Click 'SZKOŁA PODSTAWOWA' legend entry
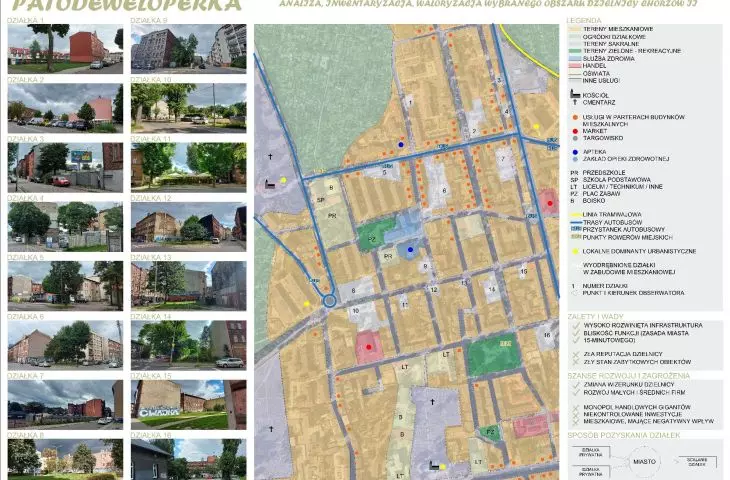The height and width of the screenshot is (480, 730). coord(616,180)
